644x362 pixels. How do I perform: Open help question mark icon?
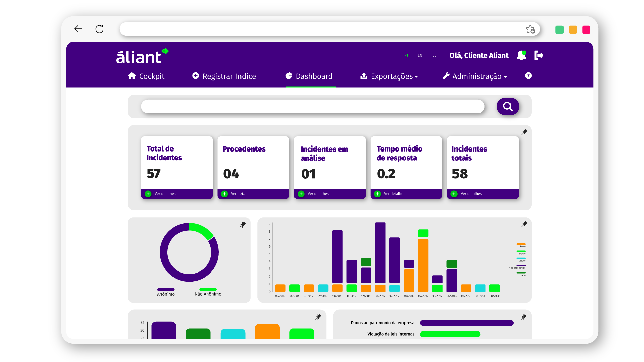pos(528,76)
